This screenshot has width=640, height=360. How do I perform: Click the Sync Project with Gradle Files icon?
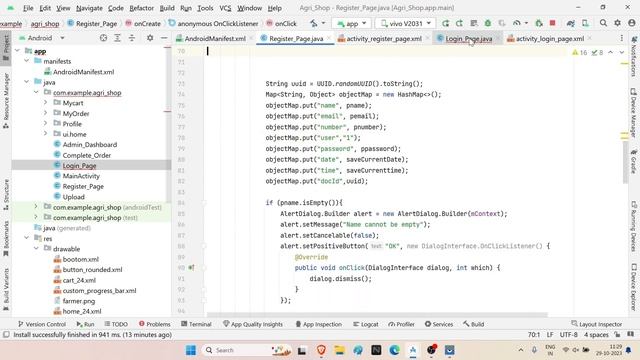click(571, 23)
